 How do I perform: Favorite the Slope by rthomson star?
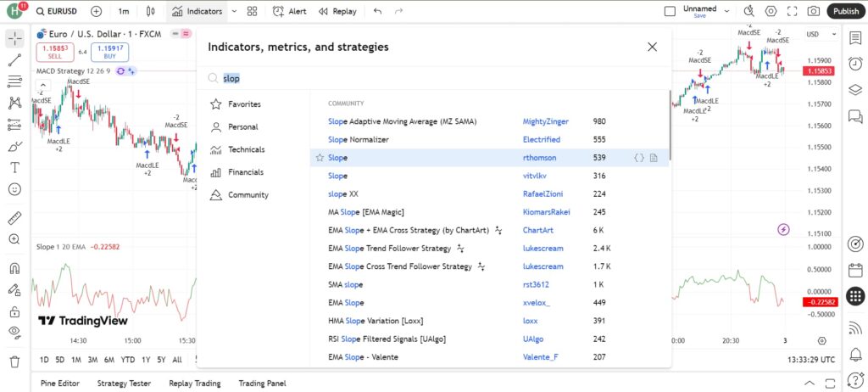(x=320, y=158)
